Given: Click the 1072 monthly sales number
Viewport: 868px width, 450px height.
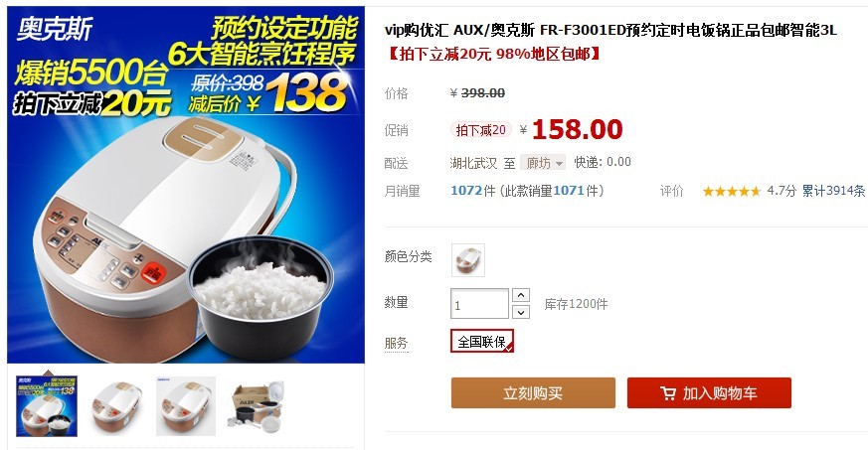Looking at the screenshot, I should 466,191.
